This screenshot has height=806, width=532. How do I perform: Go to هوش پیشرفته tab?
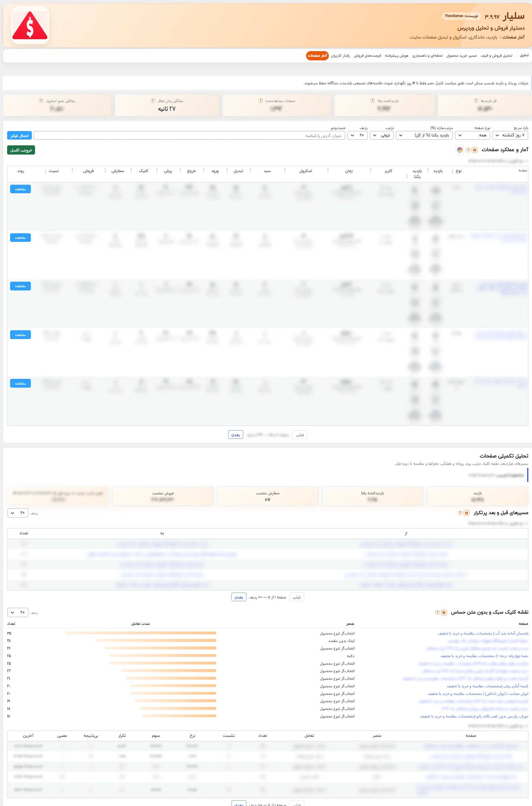point(396,55)
